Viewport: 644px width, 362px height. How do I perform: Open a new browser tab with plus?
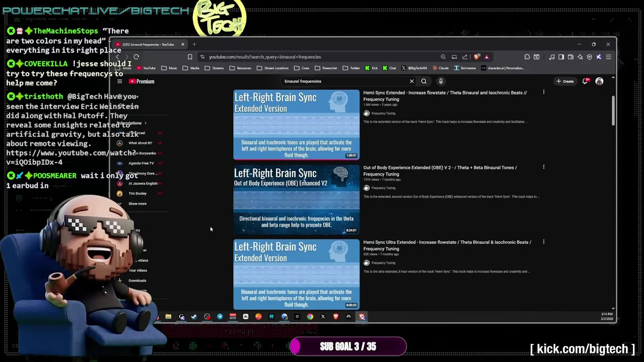pos(194,44)
